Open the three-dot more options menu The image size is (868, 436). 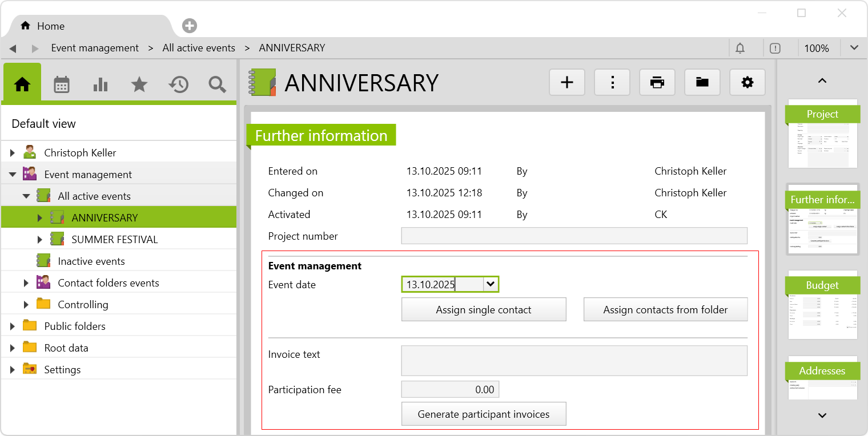pos(612,83)
